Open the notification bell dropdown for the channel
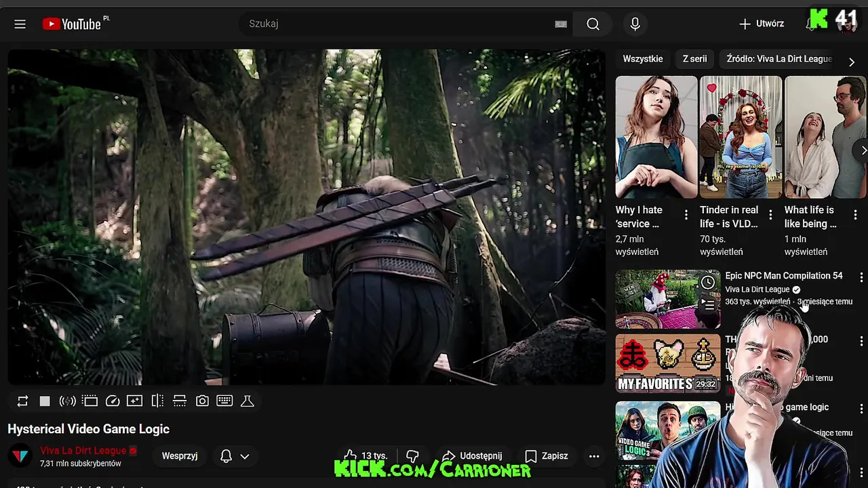Viewport: 868px width, 488px height. pyautogui.click(x=235, y=456)
